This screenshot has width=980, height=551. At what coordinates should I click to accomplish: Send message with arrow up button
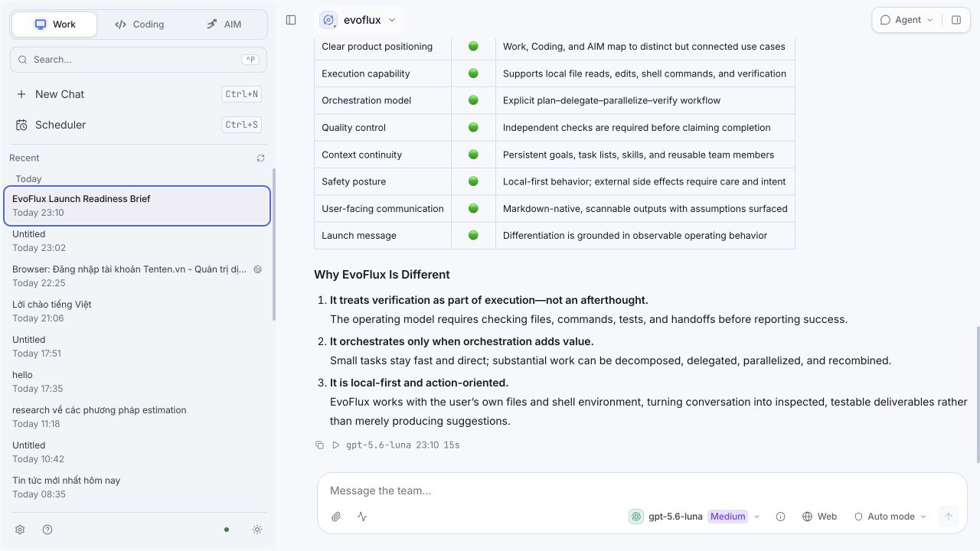click(948, 517)
